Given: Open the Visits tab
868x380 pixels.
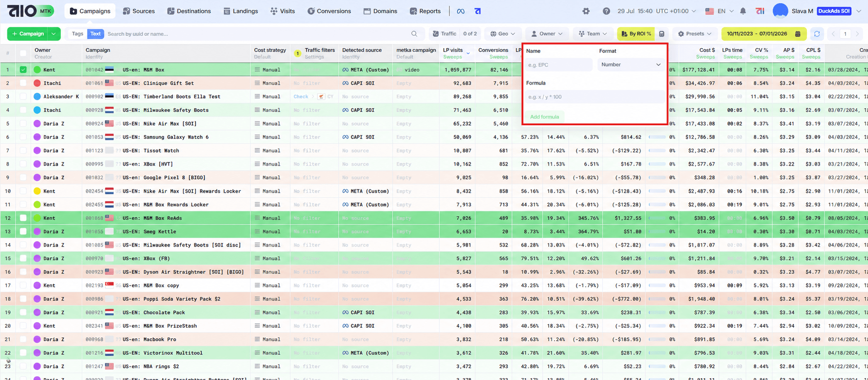Looking at the screenshot, I should pos(283,11).
